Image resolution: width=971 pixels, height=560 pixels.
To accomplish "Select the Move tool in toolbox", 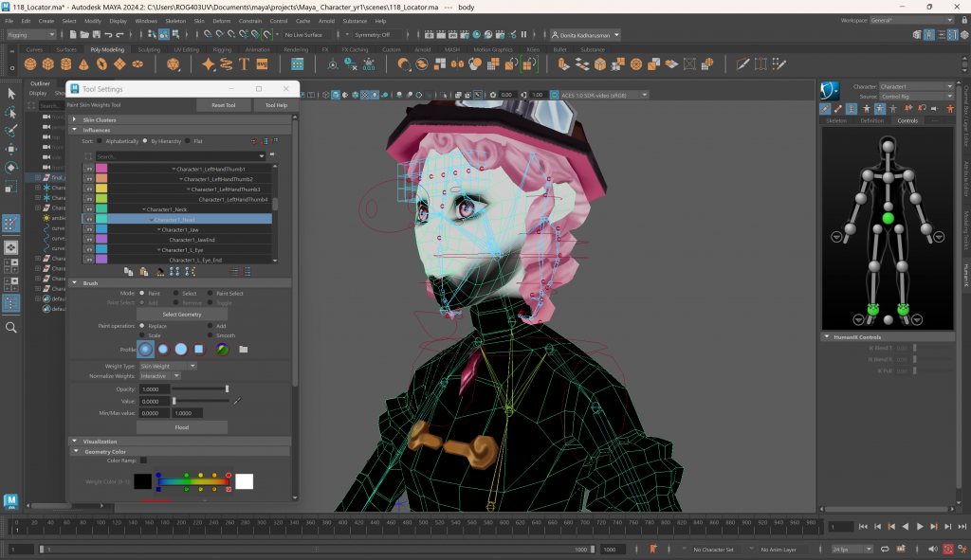I will click(x=11, y=149).
